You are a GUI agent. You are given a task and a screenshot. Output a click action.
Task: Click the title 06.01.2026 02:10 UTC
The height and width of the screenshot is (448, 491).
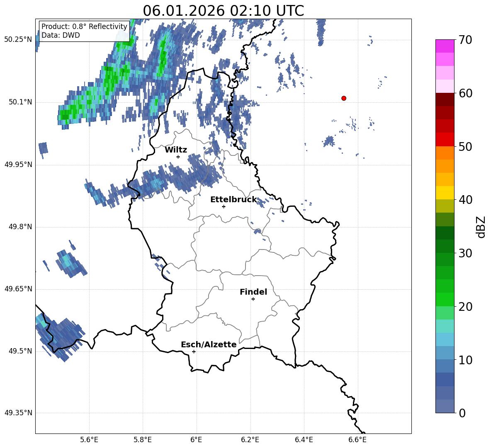click(x=223, y=11)
